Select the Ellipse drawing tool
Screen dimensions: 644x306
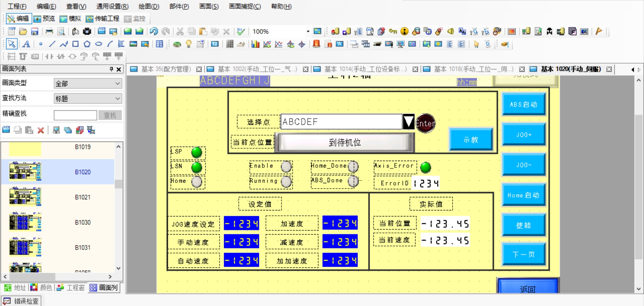pos(99,44)
